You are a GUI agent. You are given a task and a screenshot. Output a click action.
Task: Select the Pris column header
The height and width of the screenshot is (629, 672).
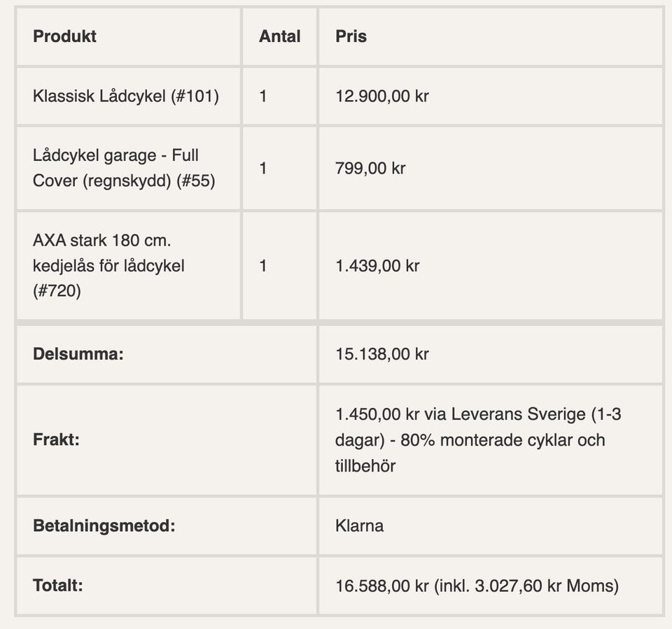(x=351, y=36)
